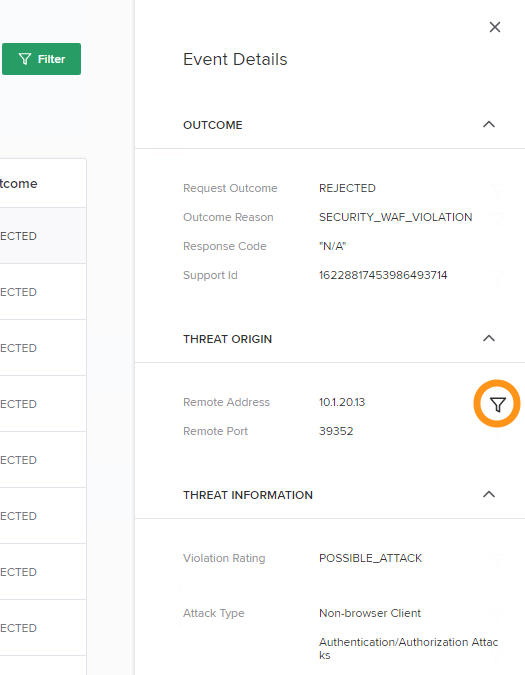Collapse the OUTCOME section
525x675 pixels.
coord(489,124)
